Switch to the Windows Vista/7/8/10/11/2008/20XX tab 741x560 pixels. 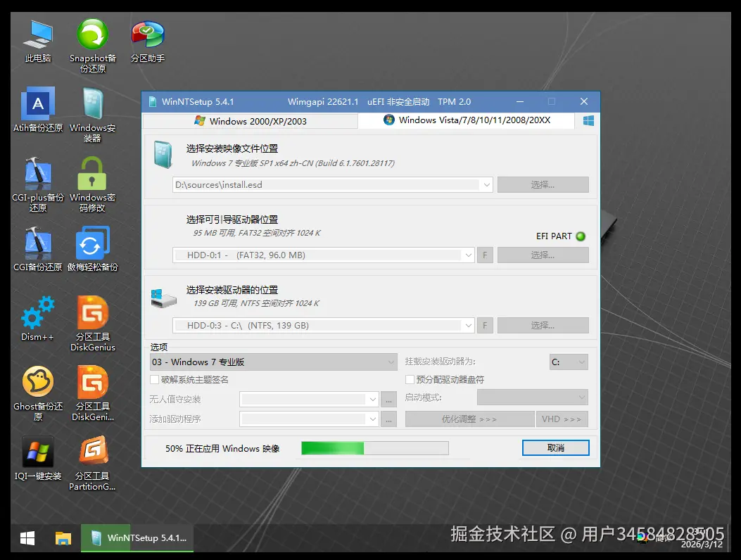pyautogui.click(x=467, y=120)
